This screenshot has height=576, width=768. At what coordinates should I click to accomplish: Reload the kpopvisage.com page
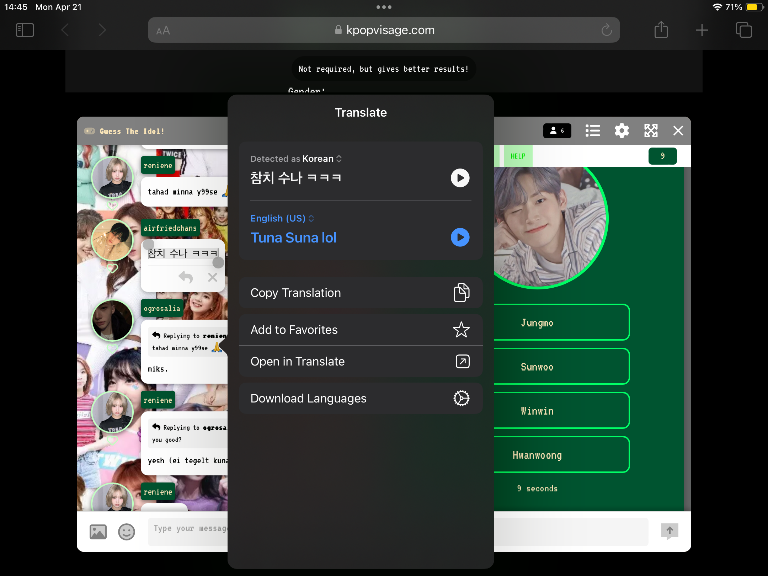[606, 30]
